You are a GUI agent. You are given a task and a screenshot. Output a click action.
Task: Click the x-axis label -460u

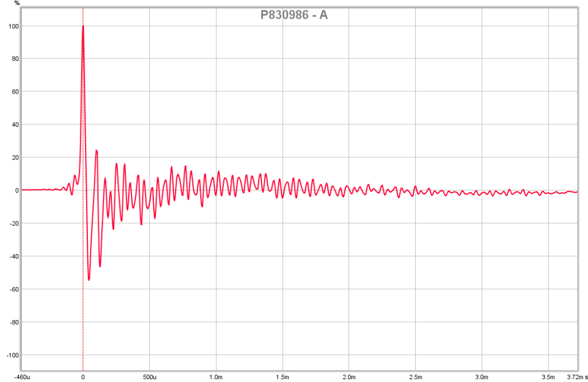coord(22,377)
